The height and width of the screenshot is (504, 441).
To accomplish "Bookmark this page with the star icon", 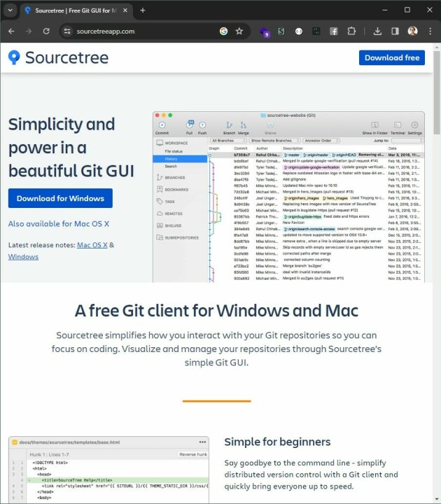I will pos(239,31).
